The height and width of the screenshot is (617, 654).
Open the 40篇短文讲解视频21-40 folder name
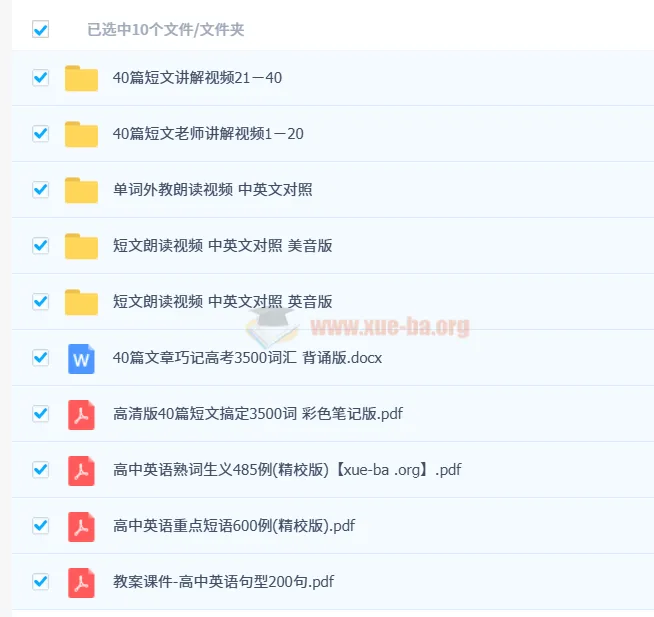(x=197, y=78)
